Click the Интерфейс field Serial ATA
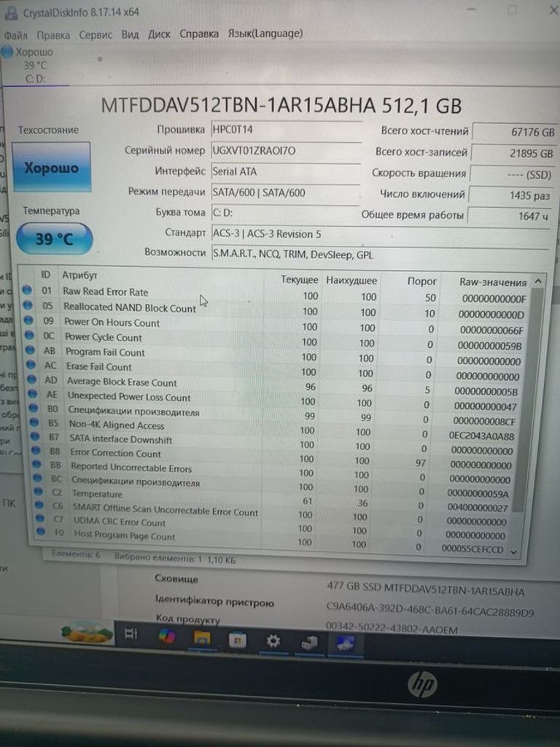Viewport: 560px width, 747px height. 285,172
